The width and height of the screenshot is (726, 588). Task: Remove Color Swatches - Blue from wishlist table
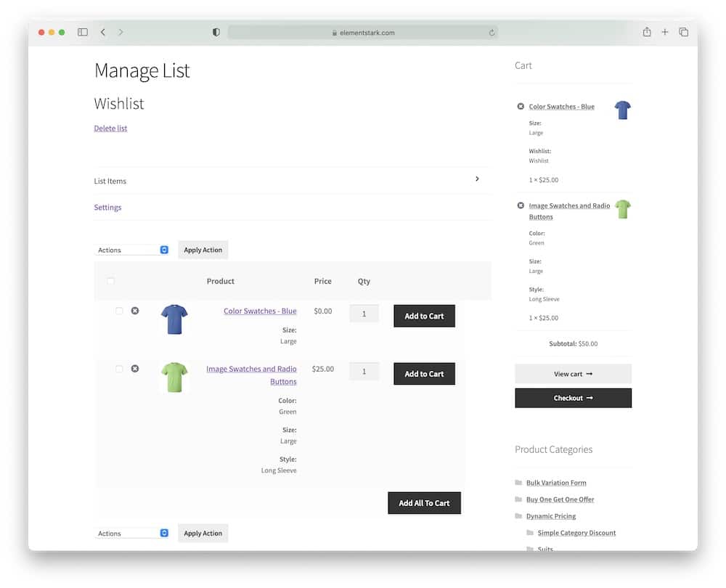pyautogui.click(x=135, y=311)
